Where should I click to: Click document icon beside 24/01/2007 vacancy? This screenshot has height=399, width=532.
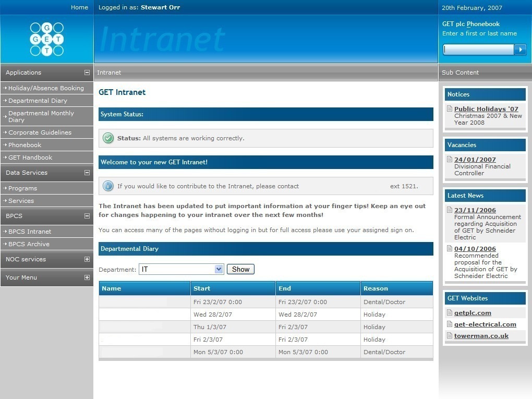click(450, 160)
